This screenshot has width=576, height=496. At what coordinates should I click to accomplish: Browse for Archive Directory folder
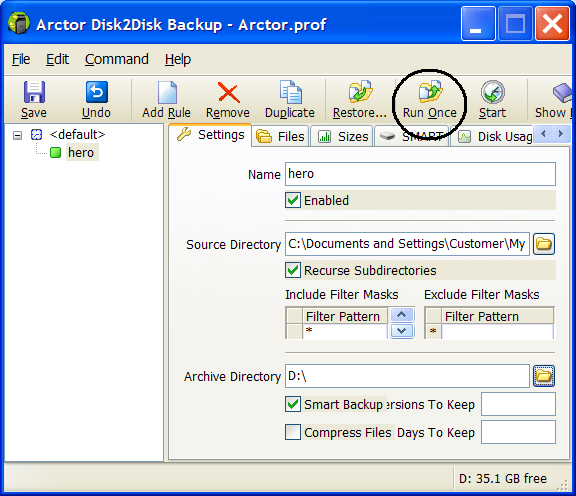544,376
